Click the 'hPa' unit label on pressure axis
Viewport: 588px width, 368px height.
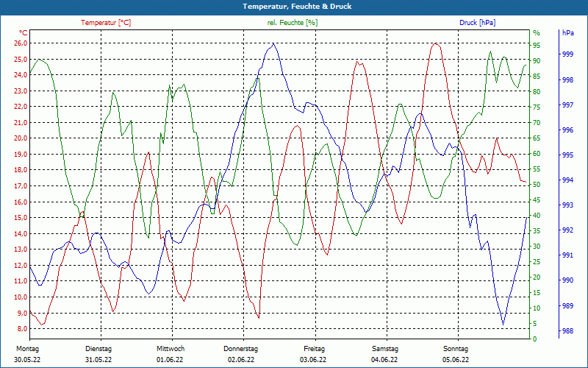click(x=568, y=33)
